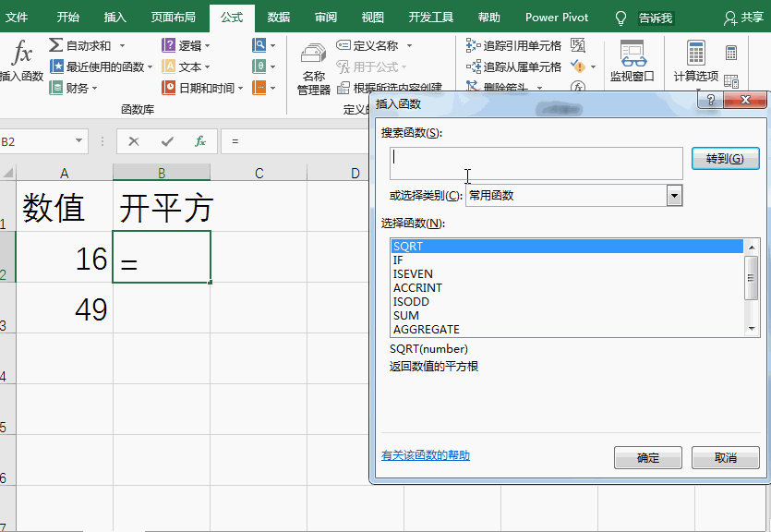Cancel formula entry with the X icon
771x532 pixels.
point(133,141)
